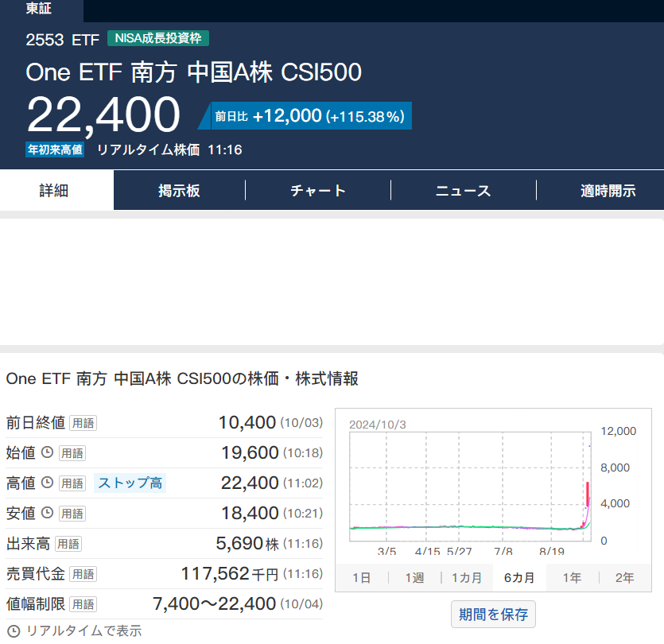Click the clock icon beside 安値

47,513
